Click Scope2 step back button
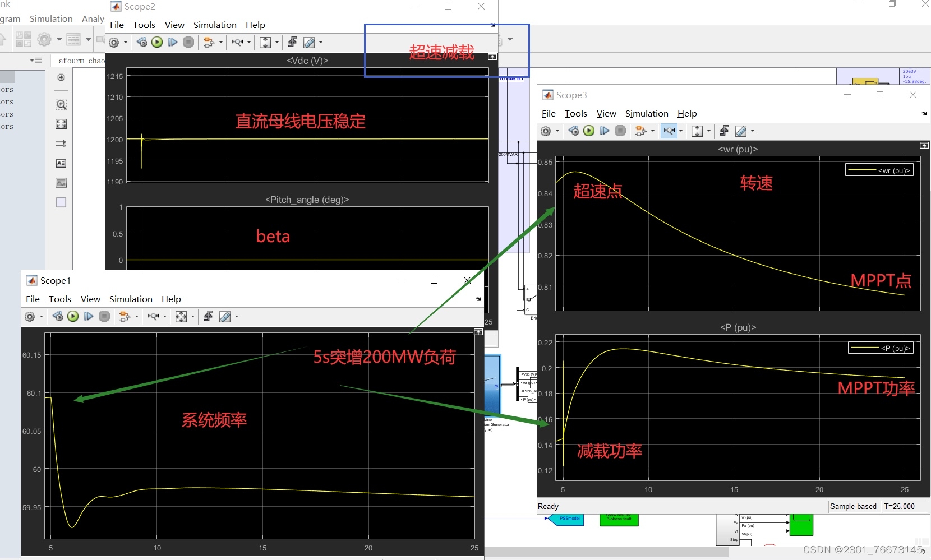931x560 pixels. (x=142, y=43)
